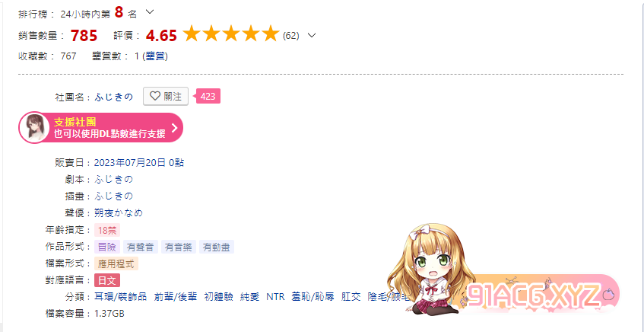Image resolution: width=644 pixels, height=332 pixels.
Task: Click the illustrator ふじきの link
Action: tap(114, 196)
